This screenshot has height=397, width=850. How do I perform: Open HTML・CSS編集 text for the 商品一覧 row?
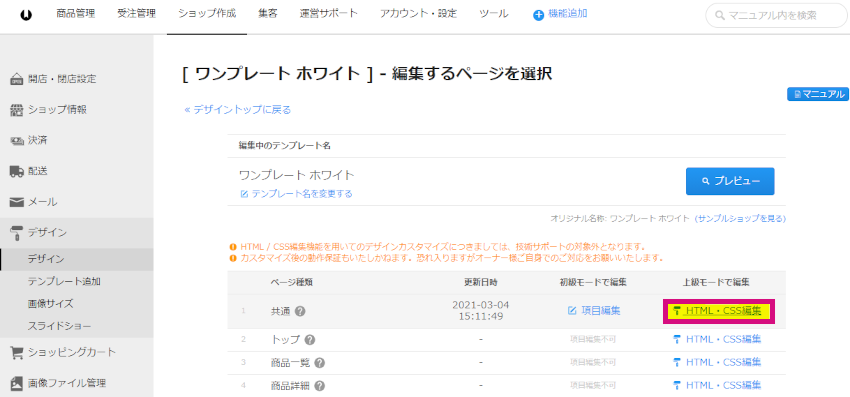724,362
